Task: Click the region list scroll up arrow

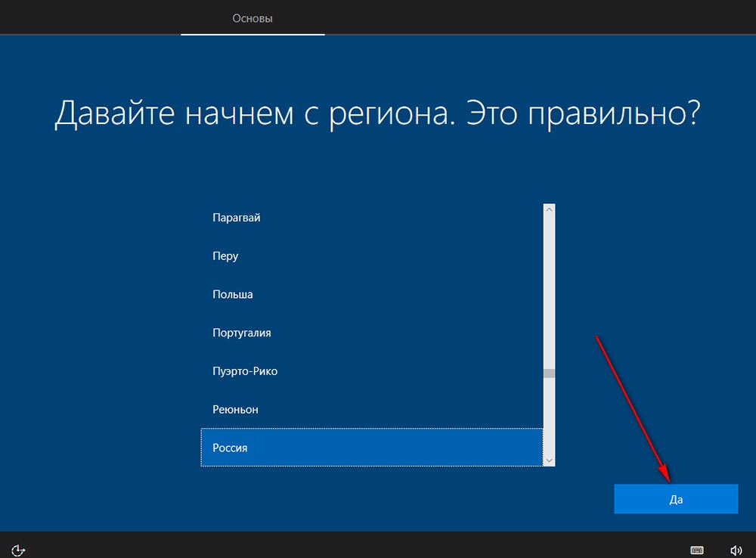Action: pyautogui.click(x=549, y=209)
